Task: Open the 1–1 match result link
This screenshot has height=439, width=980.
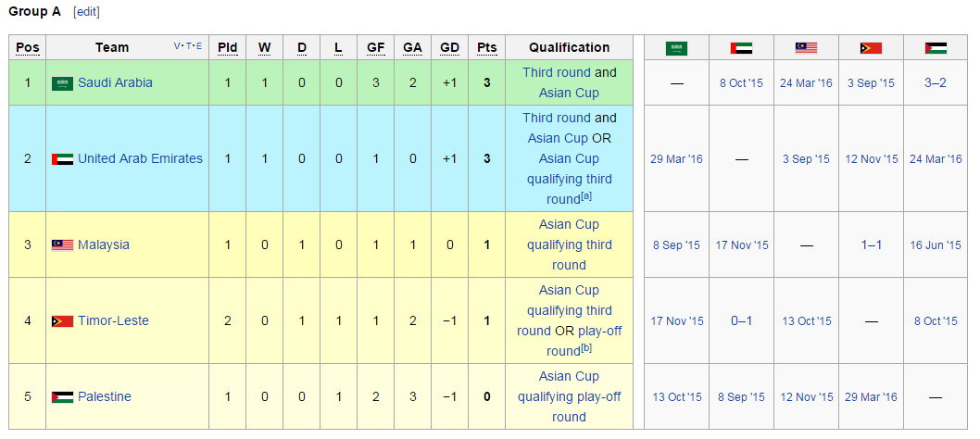Action: 871,245
